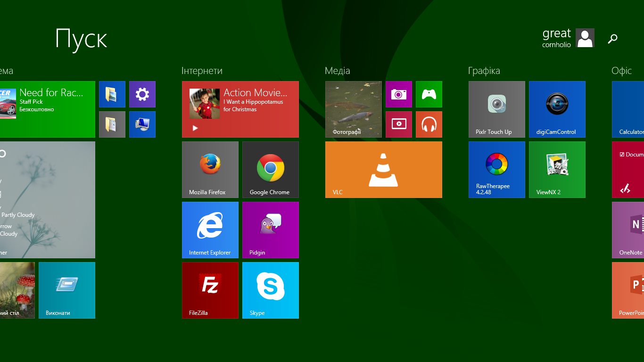Open the gray folder tile
The height and width of the screenshot is (362, 644).
tap(112, 124)
